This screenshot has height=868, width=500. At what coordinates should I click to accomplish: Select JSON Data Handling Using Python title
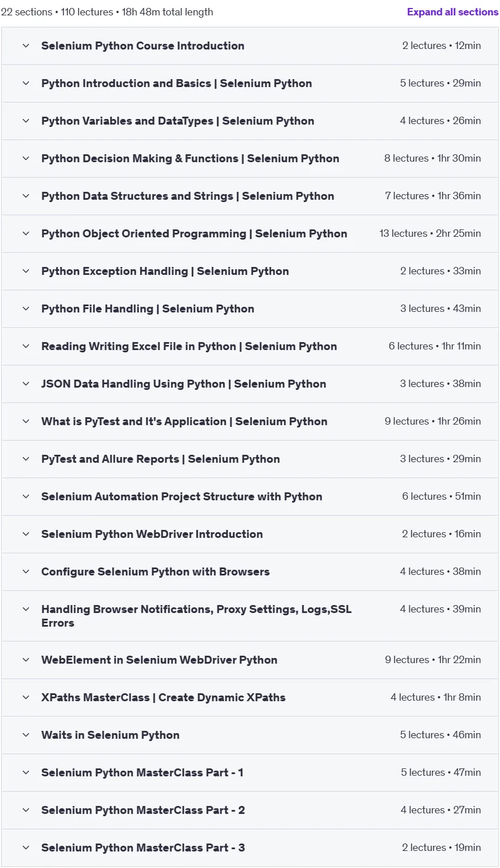click(x=184, y=384)
